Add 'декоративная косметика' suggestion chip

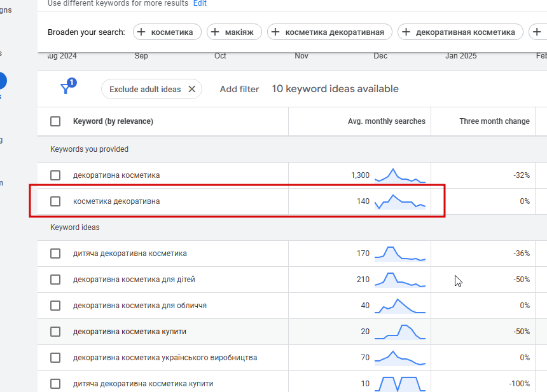pyautogui.click(x=460, y=32)
